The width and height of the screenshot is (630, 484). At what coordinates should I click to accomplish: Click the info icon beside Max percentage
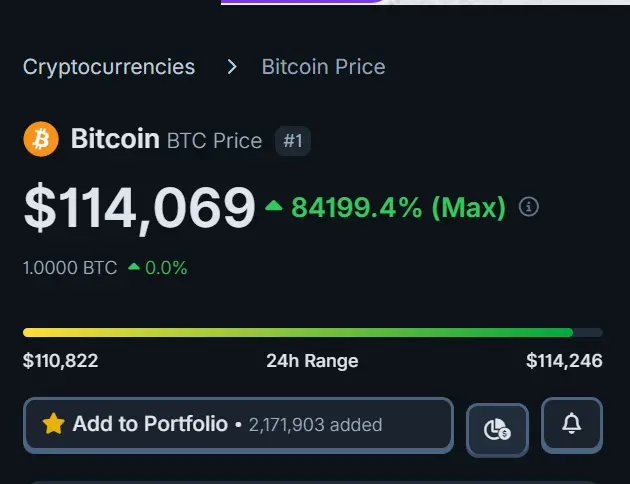point(529,207)
